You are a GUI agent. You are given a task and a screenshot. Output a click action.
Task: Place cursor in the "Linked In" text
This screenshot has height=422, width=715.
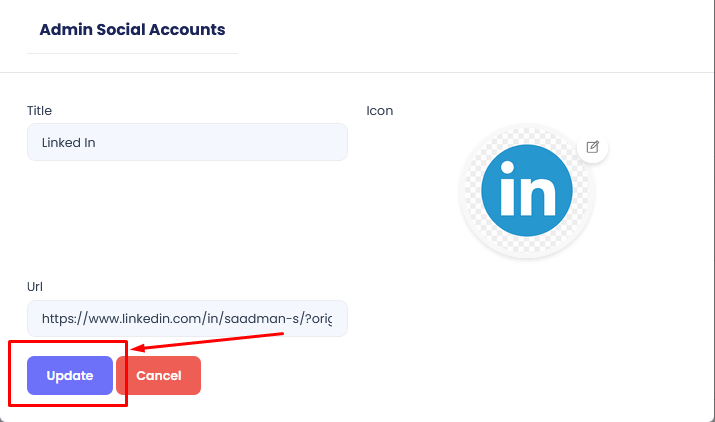tap(69, 142)
